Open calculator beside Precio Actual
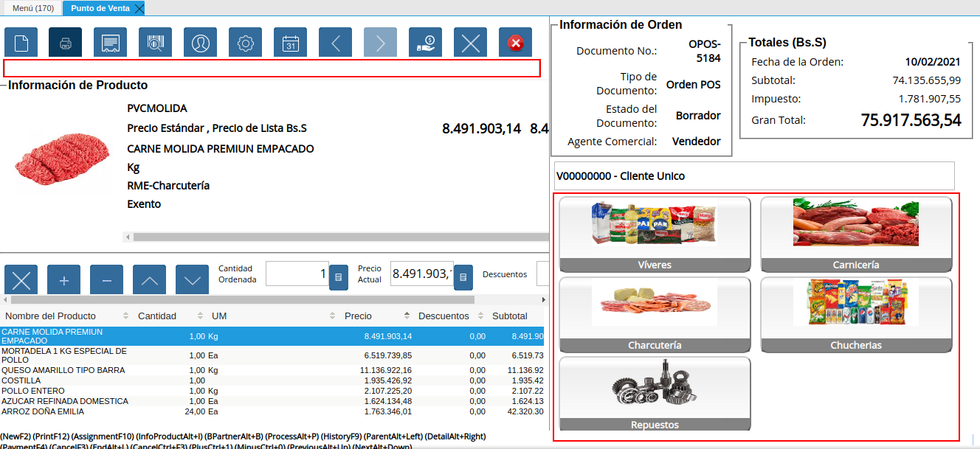 coord(463,276)
